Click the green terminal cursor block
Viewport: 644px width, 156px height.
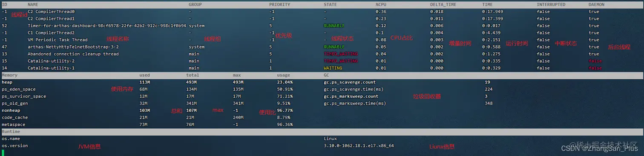[3, 153]
